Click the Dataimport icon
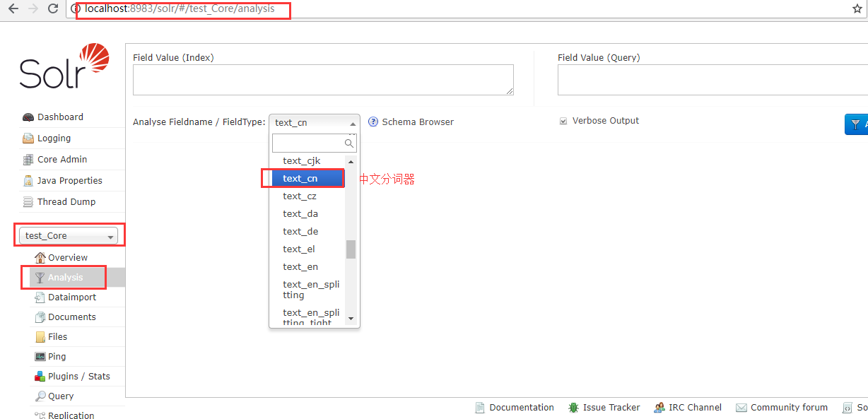The width and height of the screenshot is (868, 419). coord(40,297)
